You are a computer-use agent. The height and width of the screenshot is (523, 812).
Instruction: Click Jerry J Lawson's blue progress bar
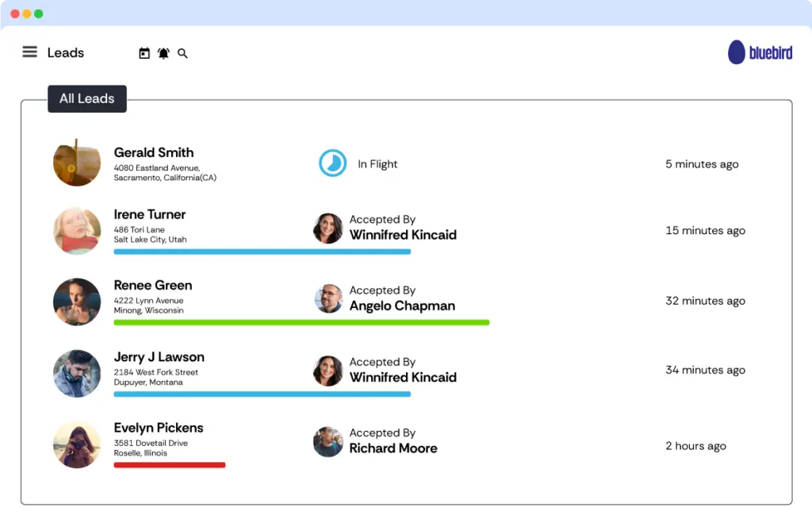262,394
